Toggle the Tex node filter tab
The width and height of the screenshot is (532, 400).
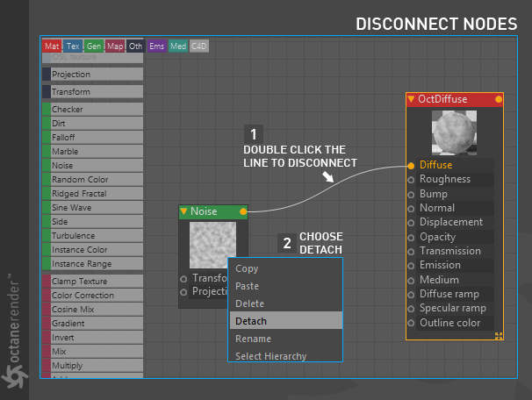(x=73, y=46)
